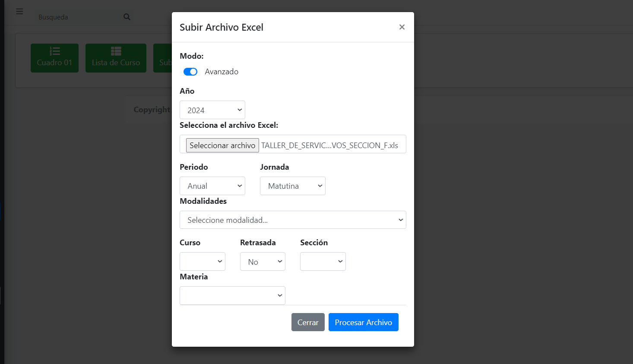Click the hamburger menu icon in background page
The image size is (633, 364).
(x=19, y=11)
